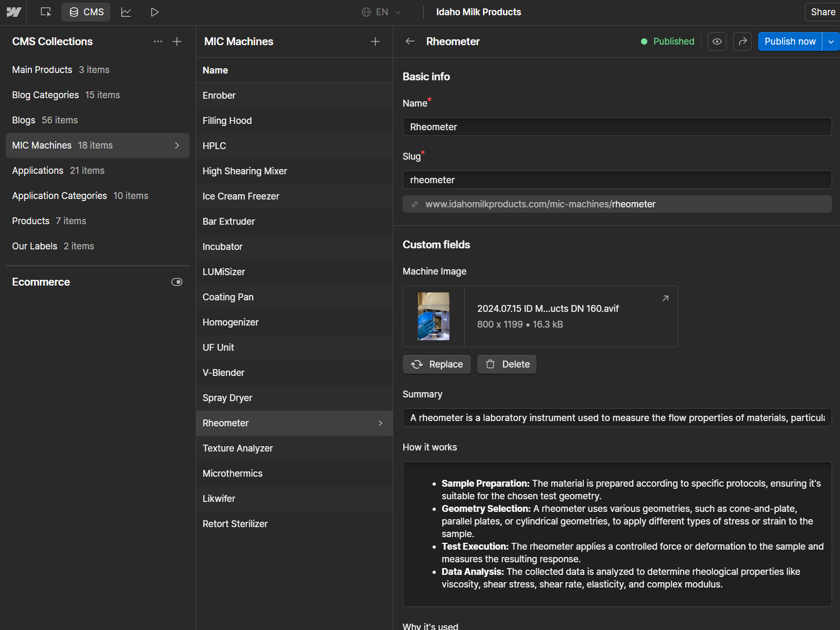Open the EN locale dropdown

(381, 12)
